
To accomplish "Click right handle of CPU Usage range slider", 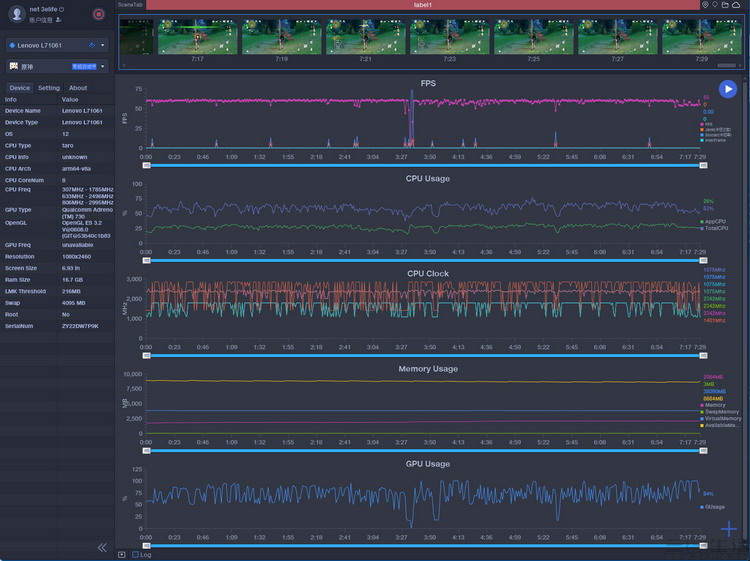I will (703, 261).
